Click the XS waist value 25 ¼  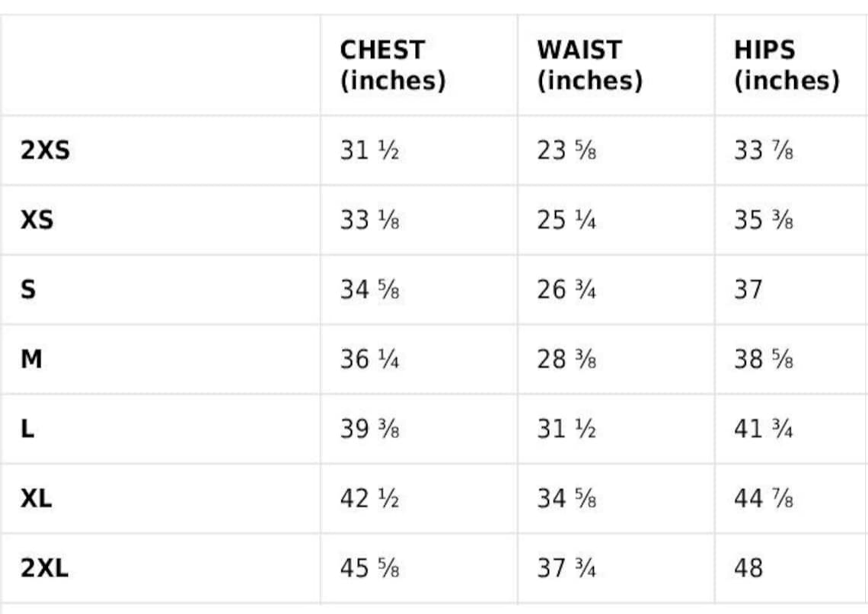pyautogui.click(x=566, y=220)
